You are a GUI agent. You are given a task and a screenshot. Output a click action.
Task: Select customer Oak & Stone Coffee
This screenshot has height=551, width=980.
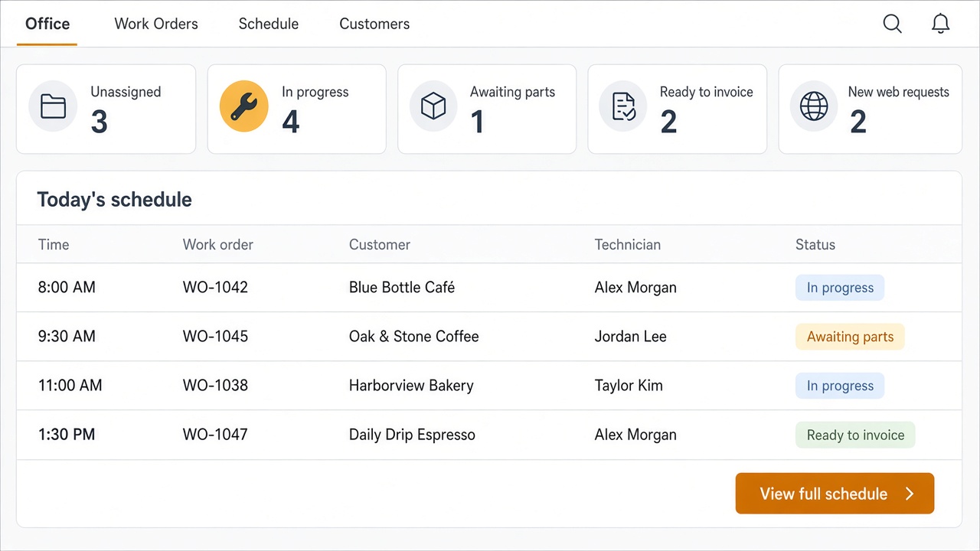click(413, 337)
